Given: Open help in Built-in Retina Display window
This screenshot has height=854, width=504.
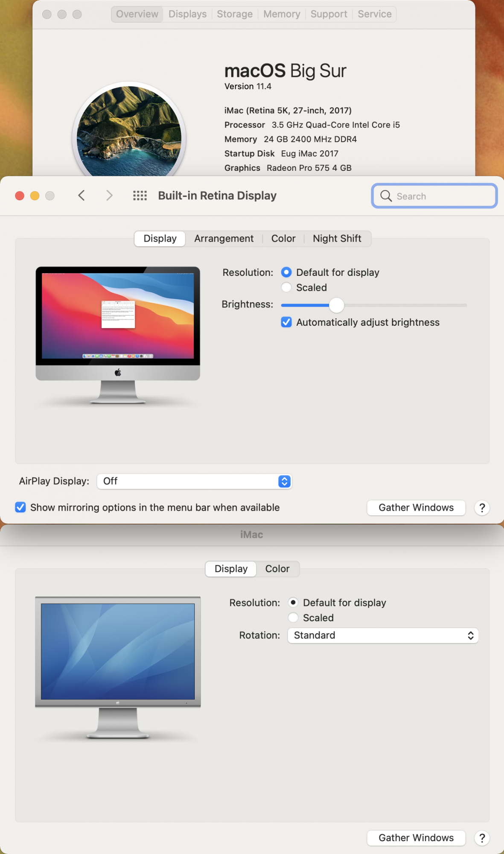Looking at the screenshot, I should tap(482, 508).
